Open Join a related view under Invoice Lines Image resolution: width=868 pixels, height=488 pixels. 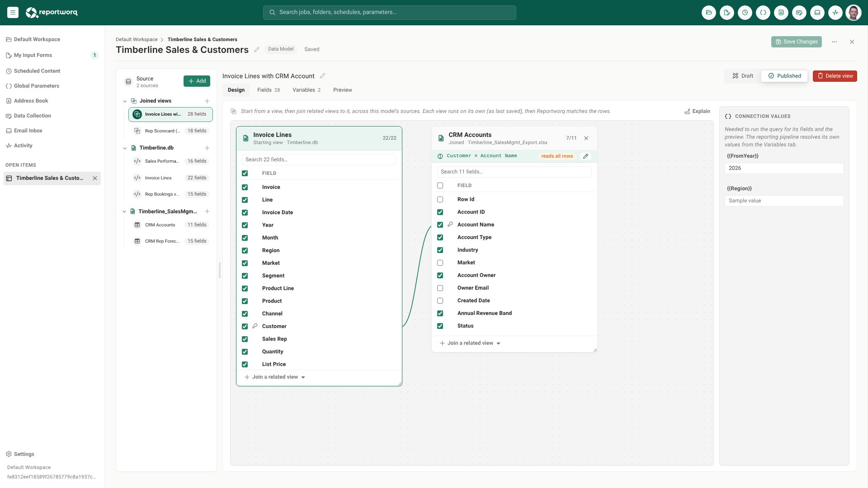point(275,377)
